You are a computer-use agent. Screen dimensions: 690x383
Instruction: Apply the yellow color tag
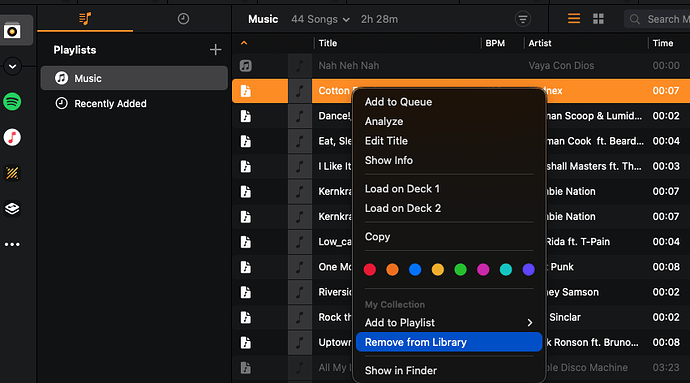click(x=438, y=269)
